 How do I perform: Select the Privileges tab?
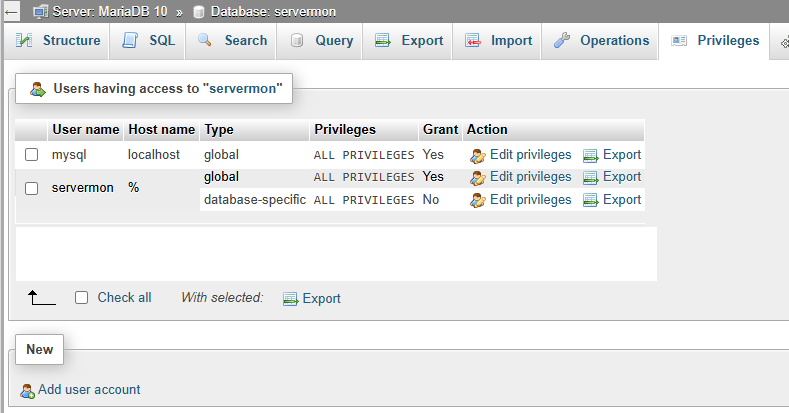(x=715, y=41)
